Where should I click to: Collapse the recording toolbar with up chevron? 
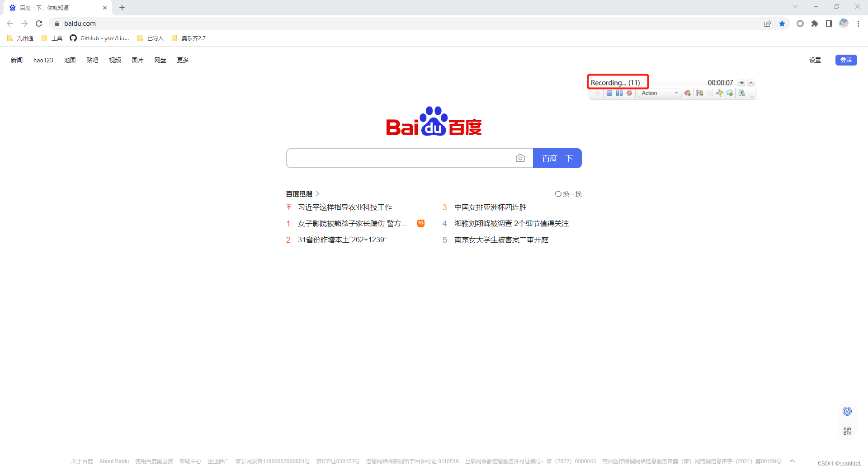point(751,83)
